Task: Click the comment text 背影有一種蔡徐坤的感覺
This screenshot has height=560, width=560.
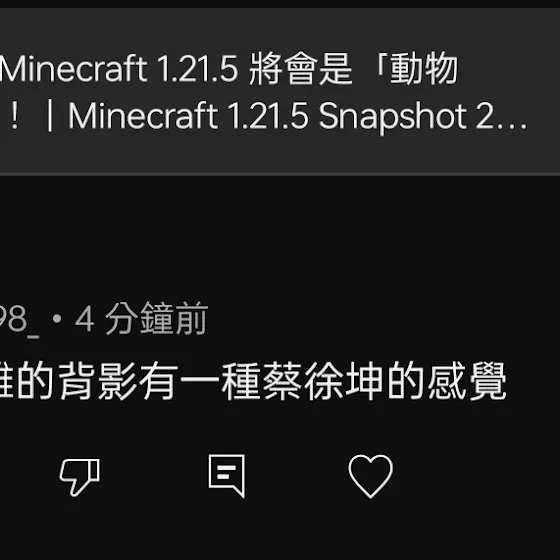Action: click(283, 381)
